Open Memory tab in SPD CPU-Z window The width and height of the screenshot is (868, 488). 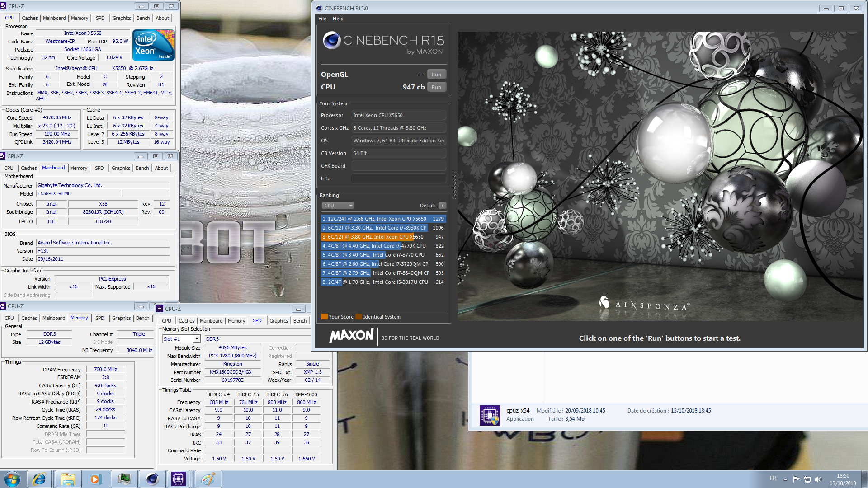[x=236, y=321]
